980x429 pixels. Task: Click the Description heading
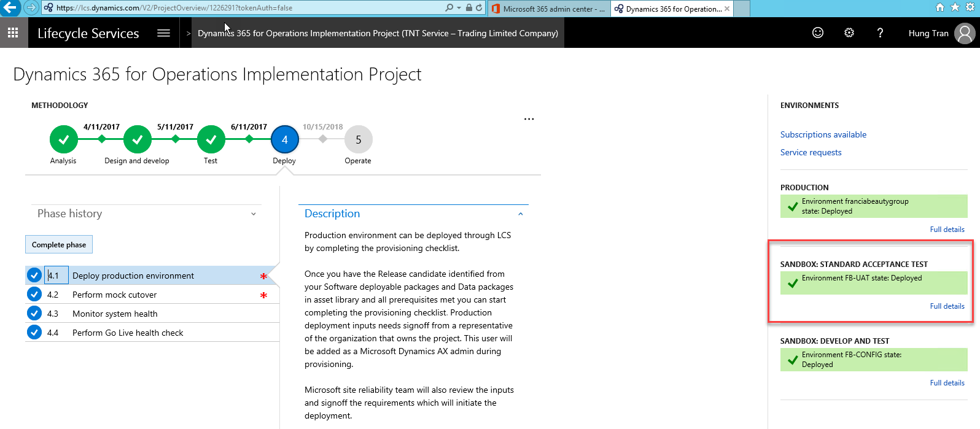pos(332,214)
